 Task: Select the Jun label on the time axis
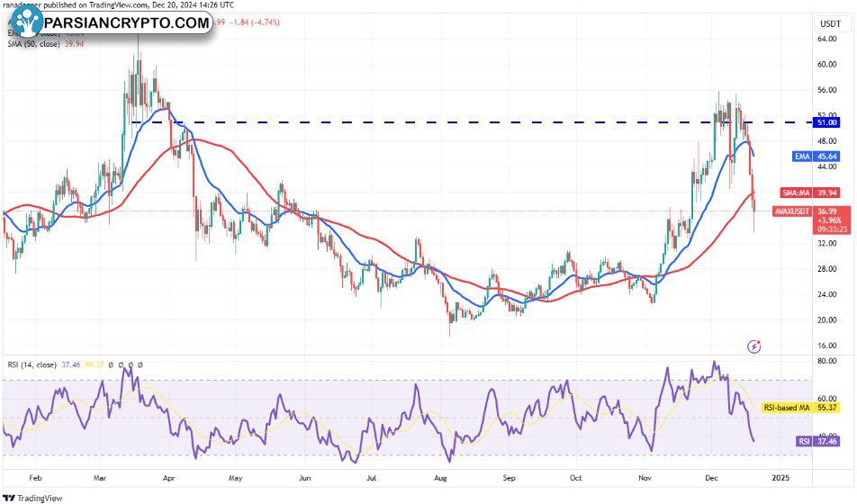[304, 478]
